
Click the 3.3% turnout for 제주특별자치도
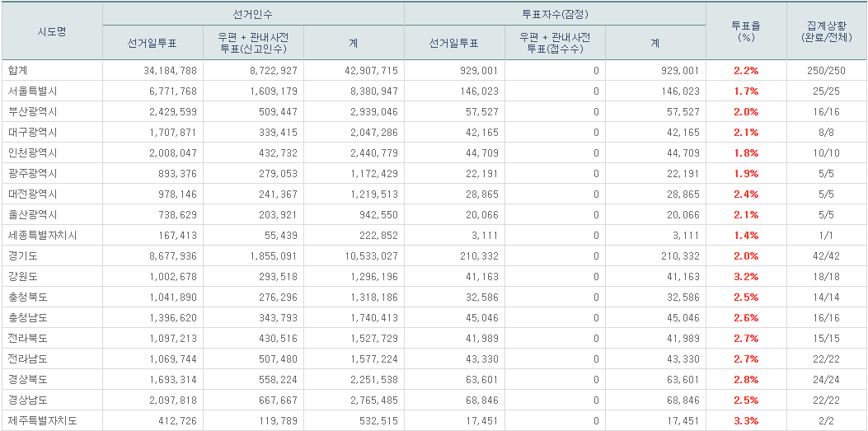click(746, 421)
